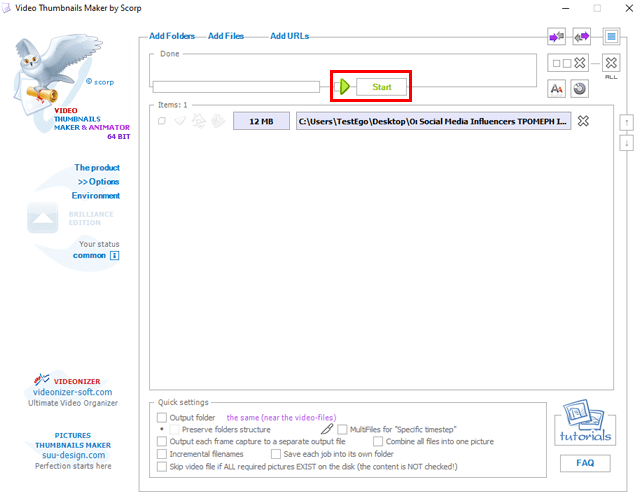Select the file path C:\Users\TestEgo\Desktop entry
Image resolution: width=640 pixels, height=500 pixels.
[433, 121]
